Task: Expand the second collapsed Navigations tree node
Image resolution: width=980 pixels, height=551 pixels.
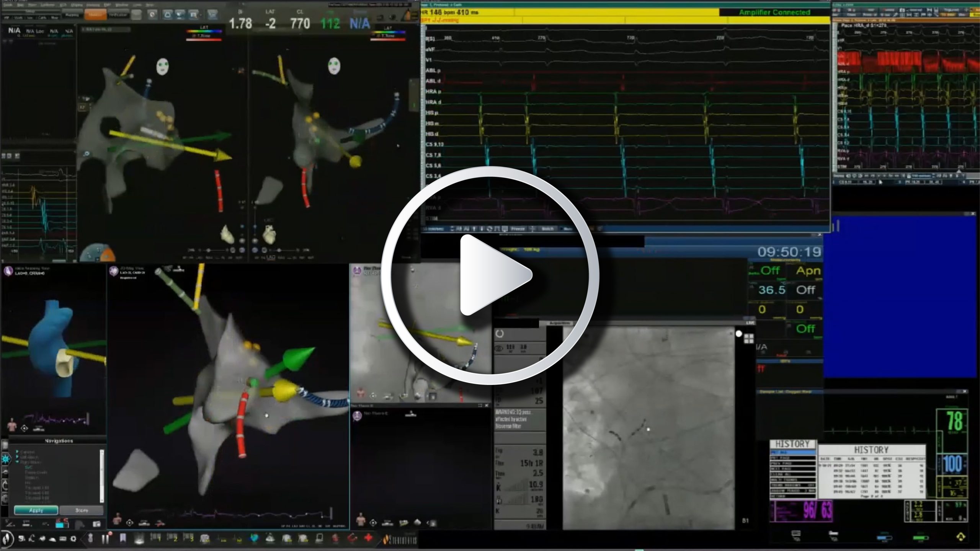Action: tap(17, 456)
